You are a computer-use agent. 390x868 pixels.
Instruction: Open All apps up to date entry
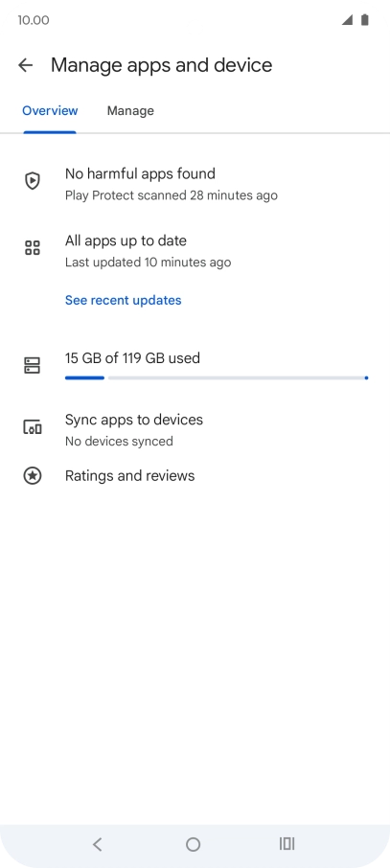click(195, 251)
